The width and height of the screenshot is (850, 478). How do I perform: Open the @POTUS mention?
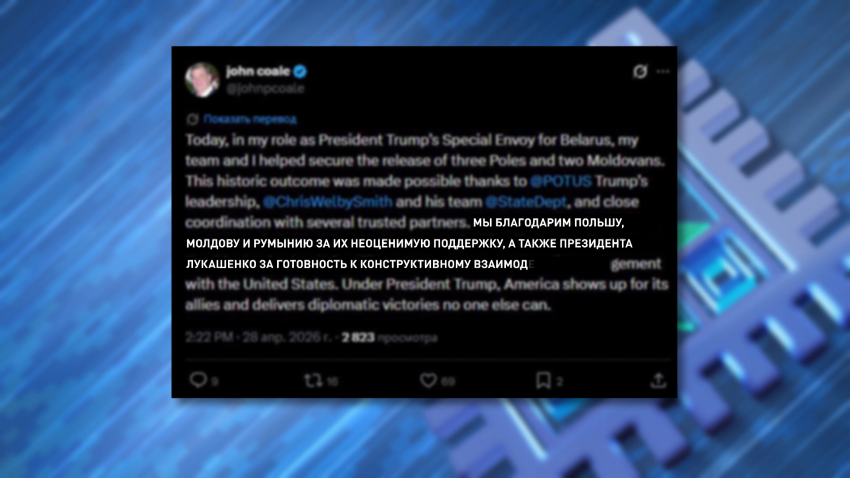click(x=561, y=181)
